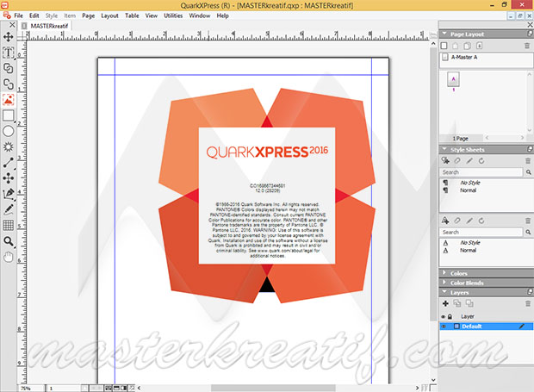Select the Starburst tool
The height and width of the screenshot is (392, 534).
click(x=8, y=146)
